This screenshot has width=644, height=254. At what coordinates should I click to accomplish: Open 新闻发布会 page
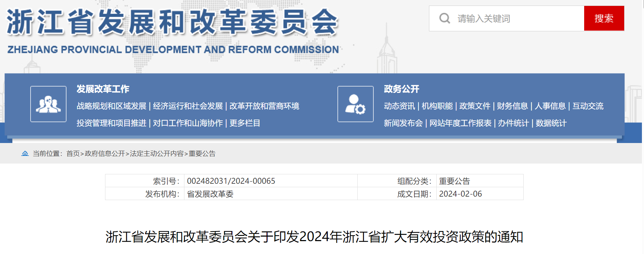coord(403,123)
